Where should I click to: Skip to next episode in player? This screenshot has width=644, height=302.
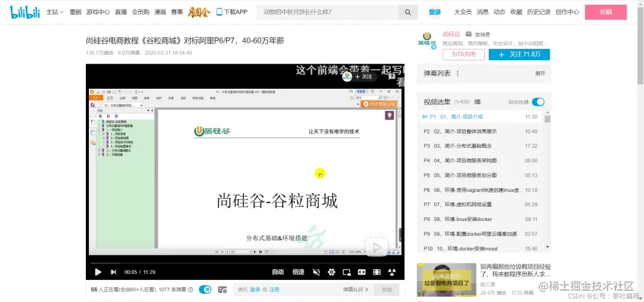[x=113, y=272]
